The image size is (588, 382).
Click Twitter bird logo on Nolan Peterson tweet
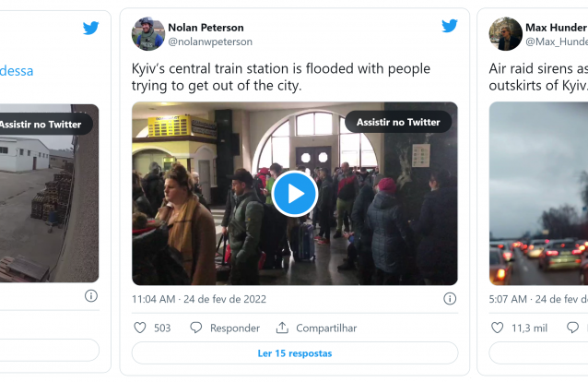tap(449, 27)
